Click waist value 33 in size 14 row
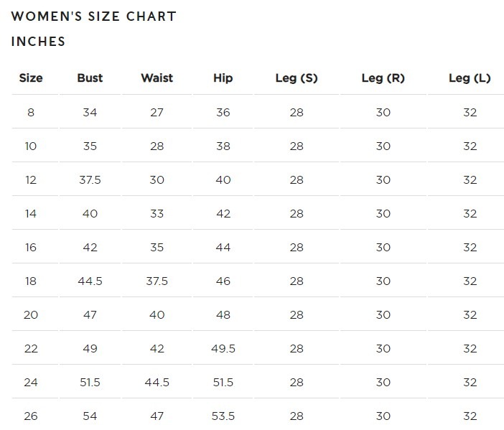Viewport: 504px width, 430px height. pos(157,214)
